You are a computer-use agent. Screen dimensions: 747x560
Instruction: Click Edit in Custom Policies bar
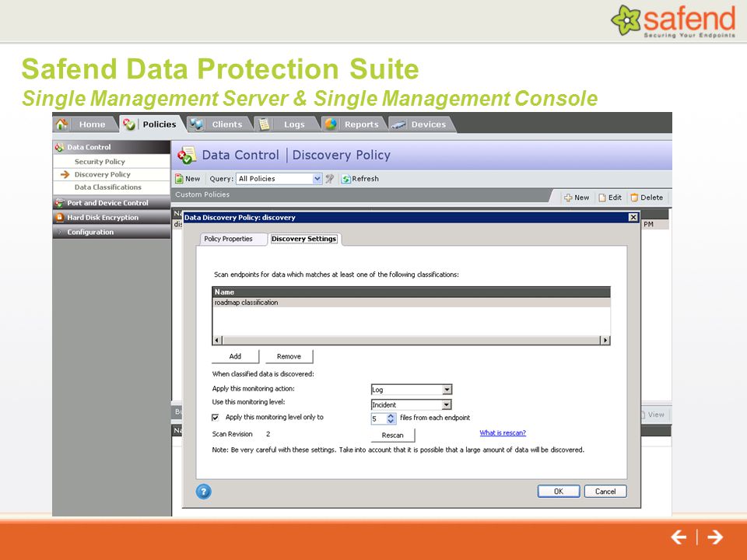[x=610, y=198]
